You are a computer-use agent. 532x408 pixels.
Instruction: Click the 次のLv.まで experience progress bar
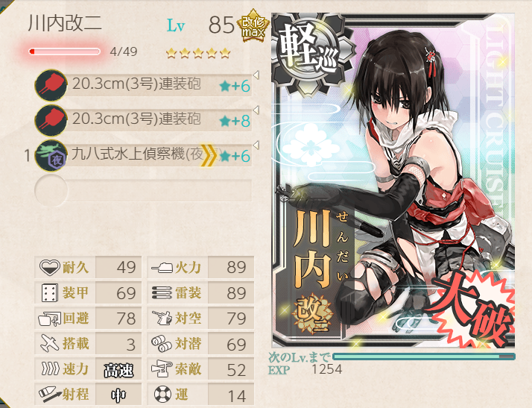point(424,357)
